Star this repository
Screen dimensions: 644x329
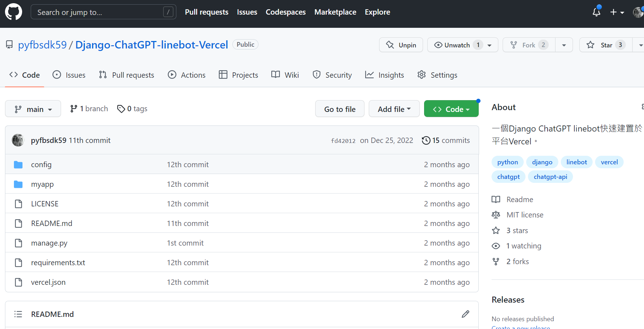pos(606,45)
